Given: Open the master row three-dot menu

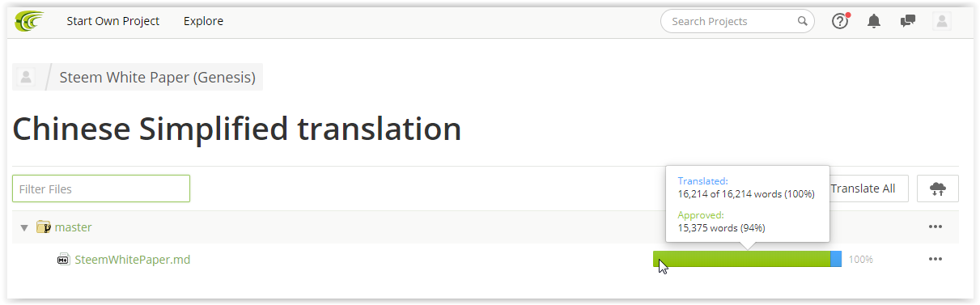Looking at the screenshot, I should coord(935,227).
